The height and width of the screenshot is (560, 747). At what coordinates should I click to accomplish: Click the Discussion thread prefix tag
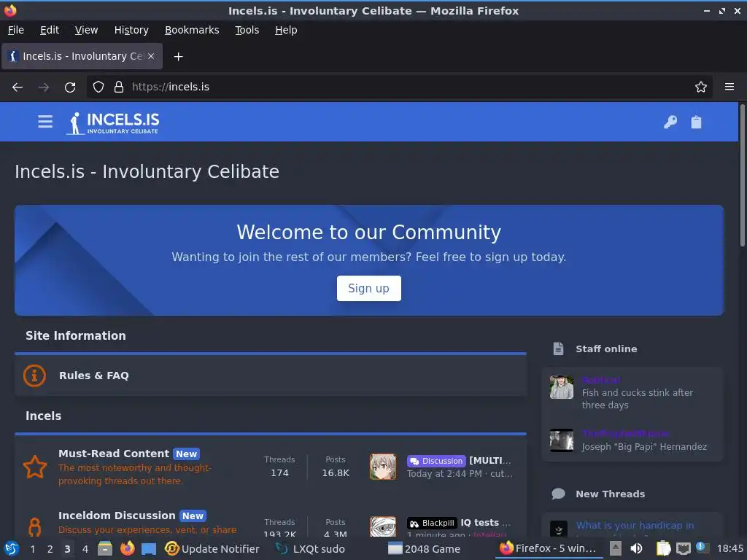click(x=436, y=461)
